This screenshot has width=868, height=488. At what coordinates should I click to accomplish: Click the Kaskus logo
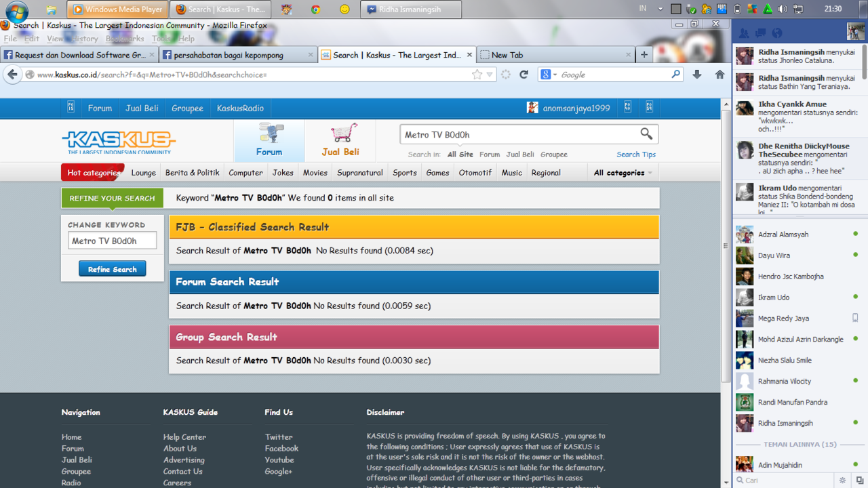[x=119, y=142]
